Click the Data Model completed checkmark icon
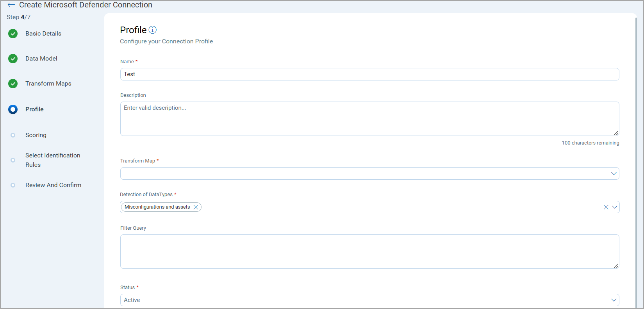The image size is (644, 309). (13, 59)
